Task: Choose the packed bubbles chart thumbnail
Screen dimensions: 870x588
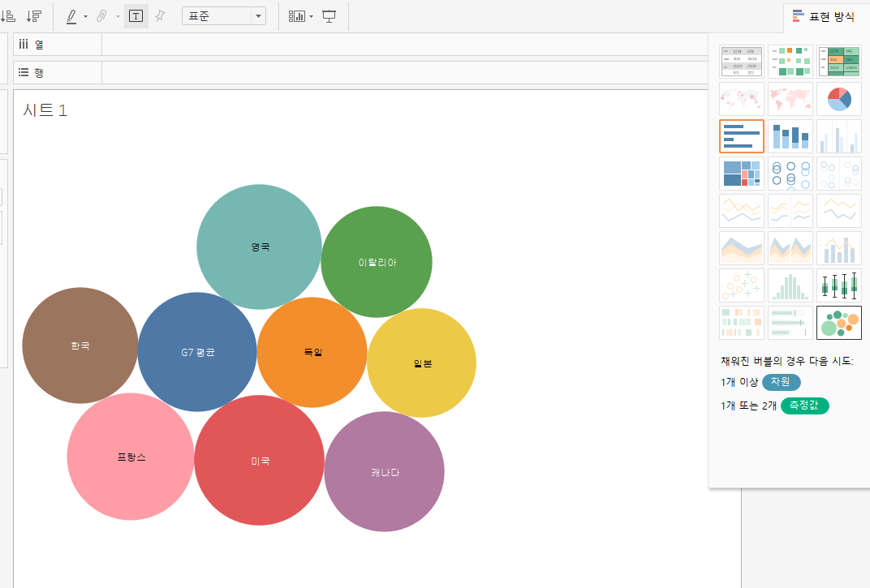Action: pyautogui.click(x=839, y=322)
